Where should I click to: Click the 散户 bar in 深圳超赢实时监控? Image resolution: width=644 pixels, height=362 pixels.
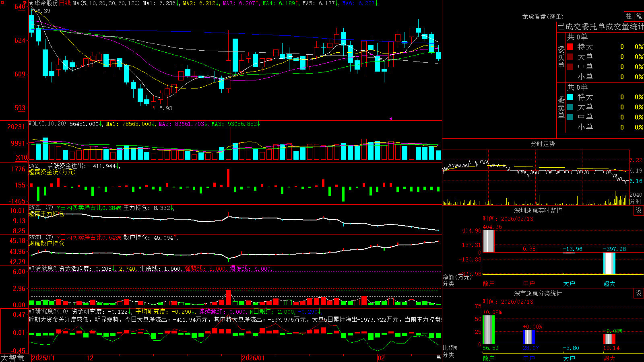pos(488,241)
